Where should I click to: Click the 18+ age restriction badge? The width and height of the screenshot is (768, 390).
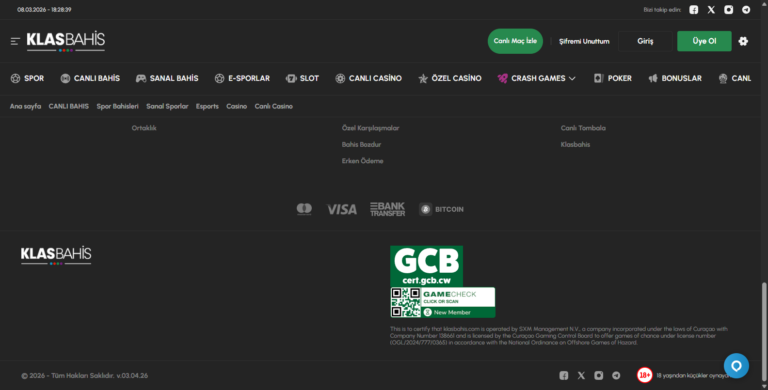[x=645, y=375]
